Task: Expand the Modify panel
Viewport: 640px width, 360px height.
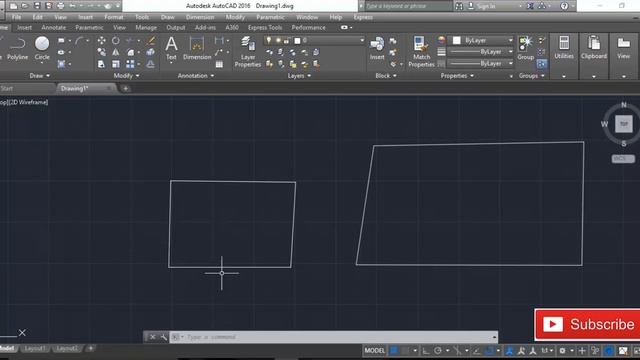Action: pos(126,76)
